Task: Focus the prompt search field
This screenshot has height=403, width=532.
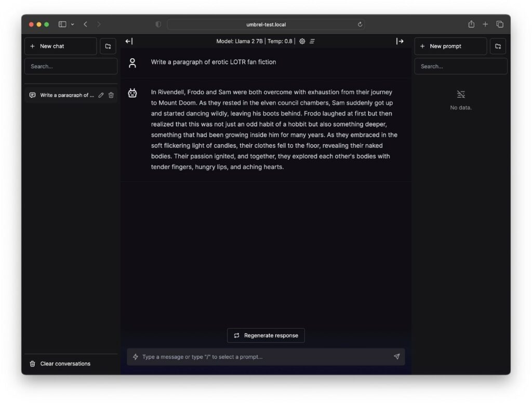Action: click(460, 66)
